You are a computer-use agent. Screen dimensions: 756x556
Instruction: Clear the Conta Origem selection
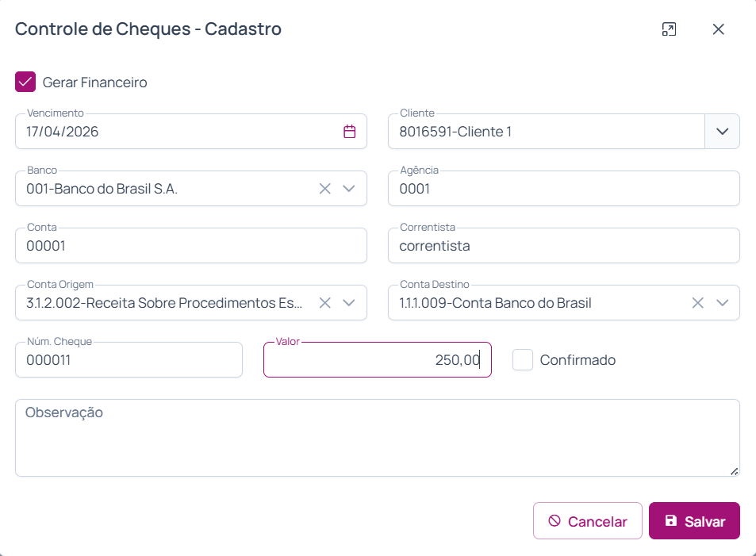324,303
